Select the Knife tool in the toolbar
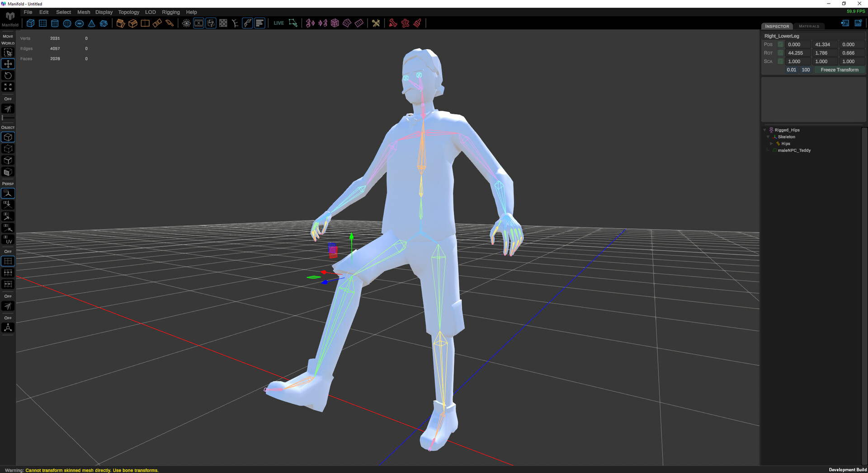 [170, 23]
